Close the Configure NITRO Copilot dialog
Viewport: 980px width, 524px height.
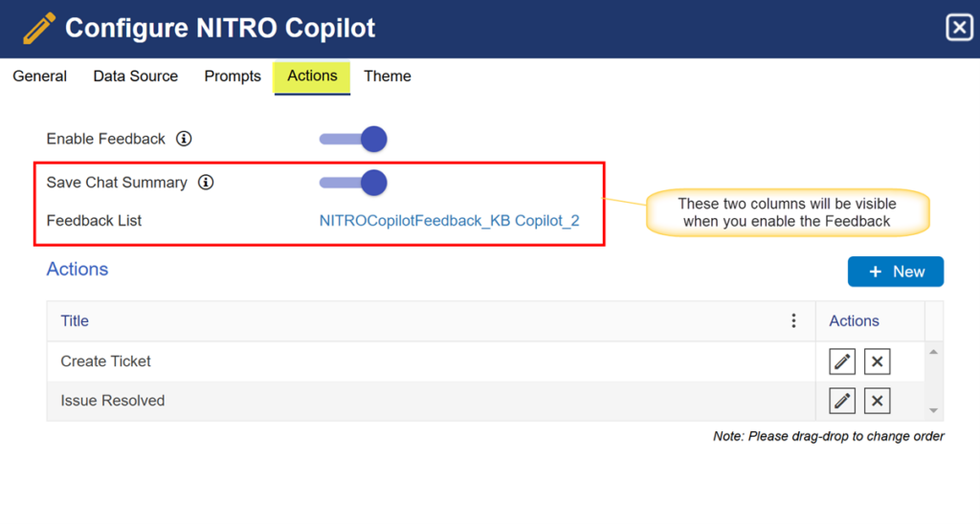pyautogui.click(x=959, y=28)
